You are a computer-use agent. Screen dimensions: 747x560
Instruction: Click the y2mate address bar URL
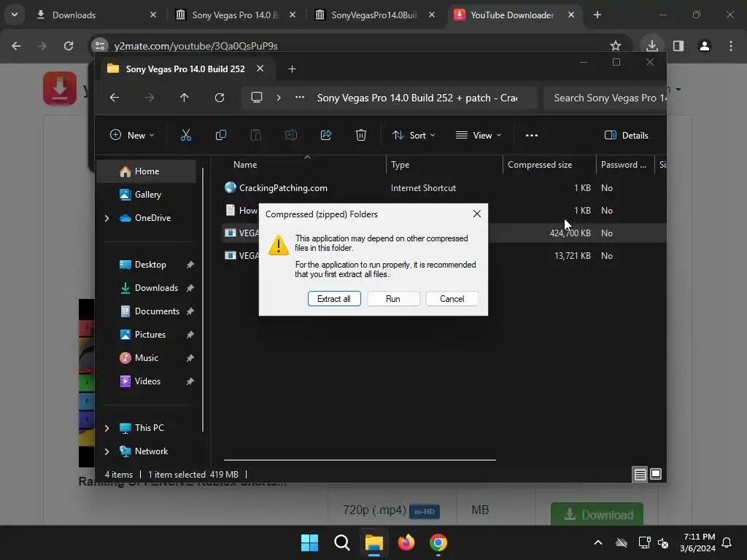pyautogui.click(x=196, y=46)
